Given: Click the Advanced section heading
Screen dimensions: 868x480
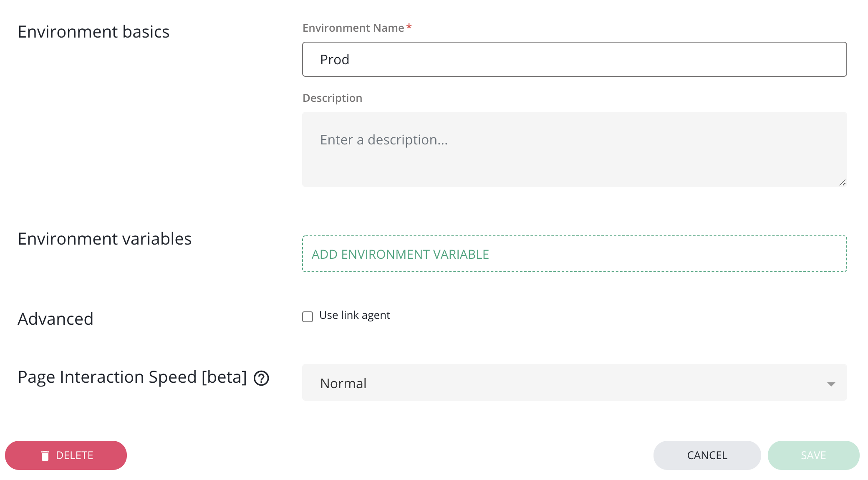Looking at the screenshot, I should pyautogui.click(x=56, y=319).
